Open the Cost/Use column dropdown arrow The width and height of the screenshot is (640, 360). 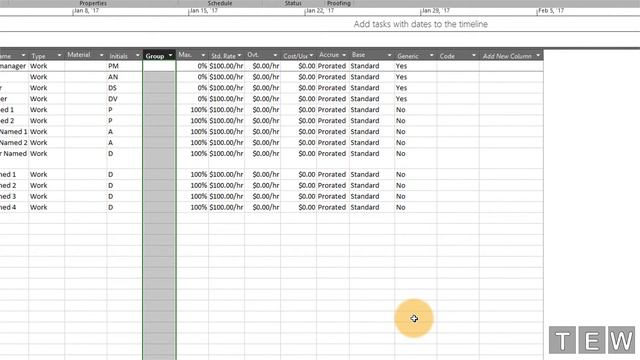click(311, 55)
